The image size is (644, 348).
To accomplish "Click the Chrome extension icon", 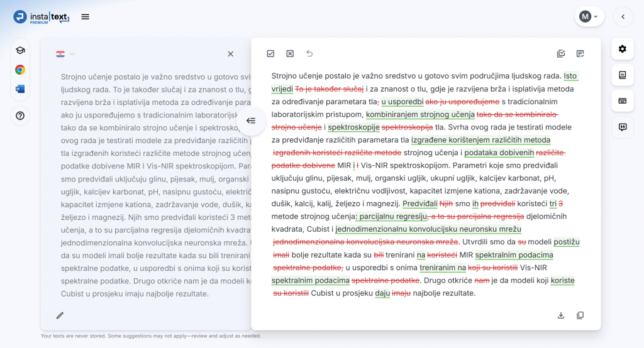I will 20,70.
